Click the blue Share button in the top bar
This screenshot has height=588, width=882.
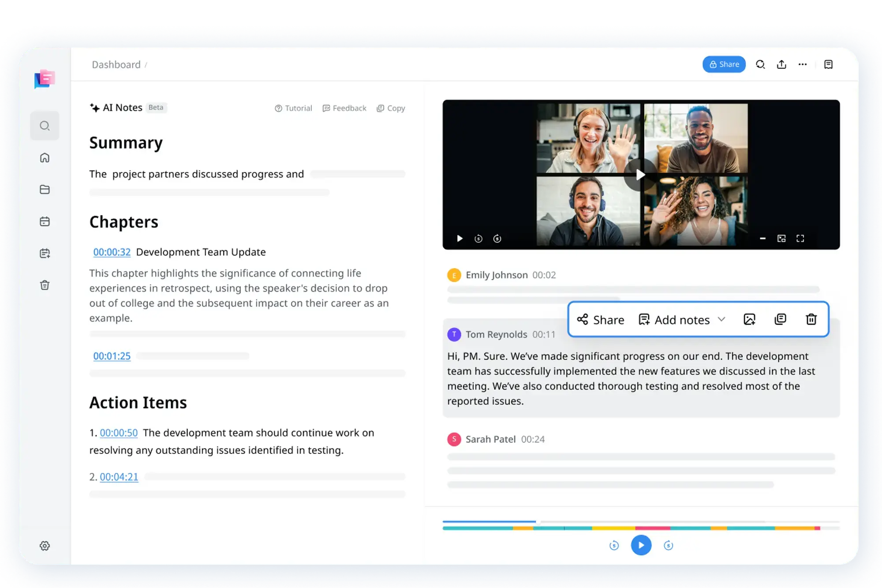(724, 64)
